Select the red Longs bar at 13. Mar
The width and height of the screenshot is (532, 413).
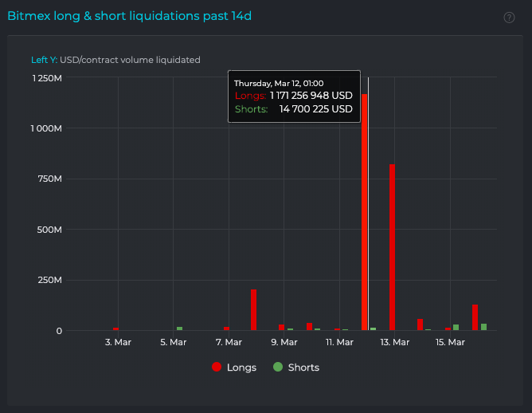point(392,247)
